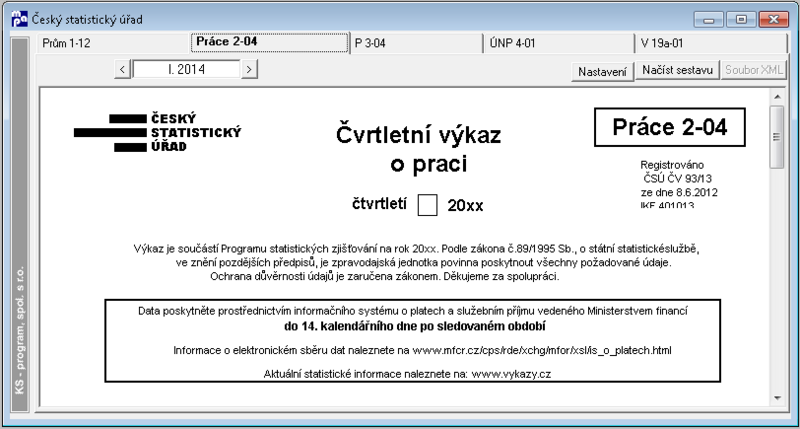Check the čtvrtletí quarter box

click(427, 205)
